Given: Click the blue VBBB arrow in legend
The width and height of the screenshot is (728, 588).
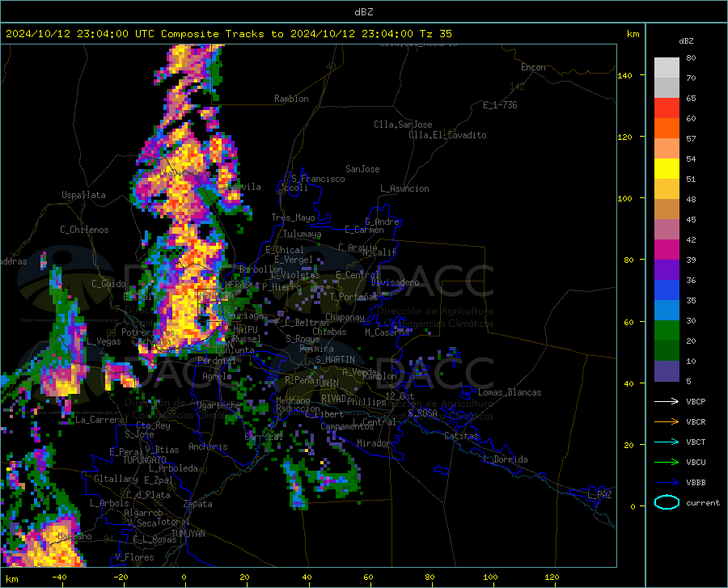Looking at the screenshot, I should click(x=667, y=482).
